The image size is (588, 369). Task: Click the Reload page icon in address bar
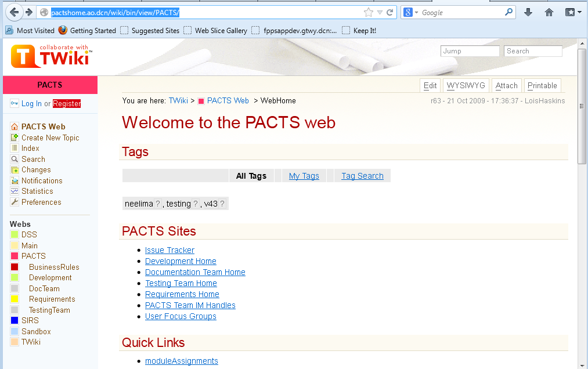[390, 12]
